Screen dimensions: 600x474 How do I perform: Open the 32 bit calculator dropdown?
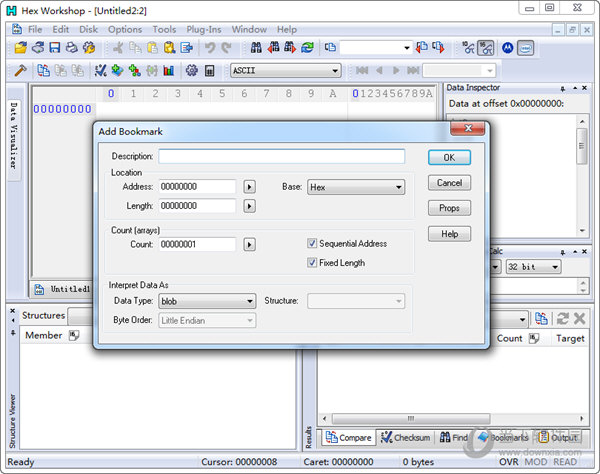click(x=533, y=267)
